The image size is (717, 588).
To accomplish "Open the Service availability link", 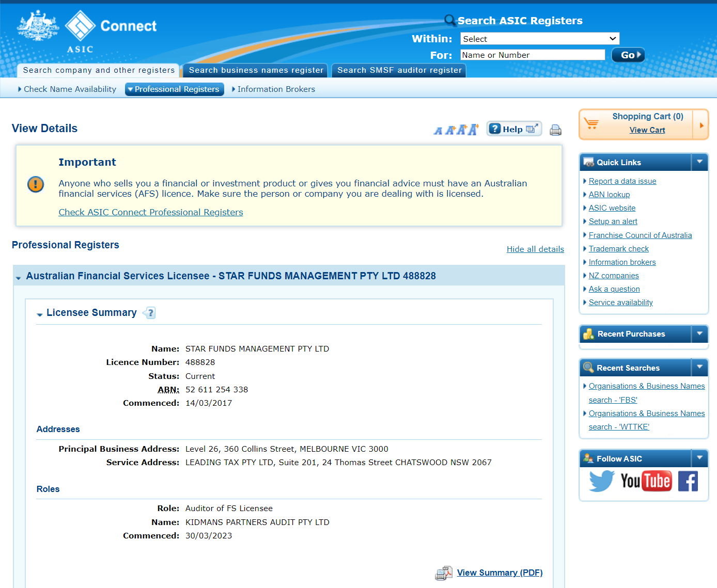I will click(621, 303).
